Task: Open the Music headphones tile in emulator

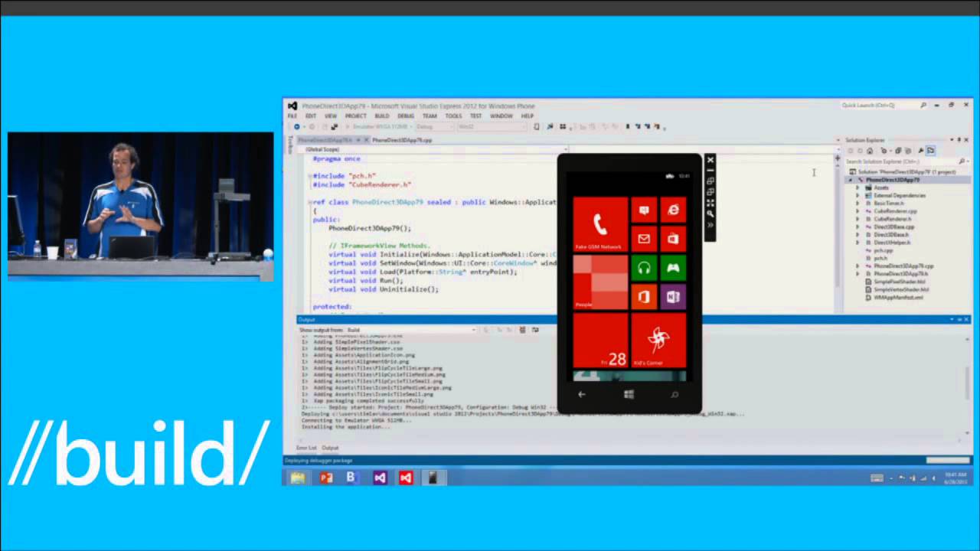Action: [644, 268]
